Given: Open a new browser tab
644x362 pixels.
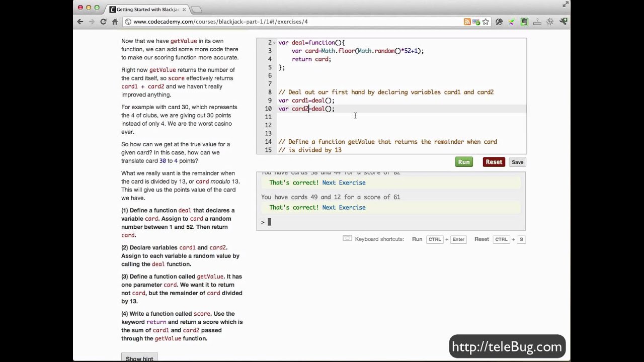Looking at the screenshot, I should click(x=197, y=9).
